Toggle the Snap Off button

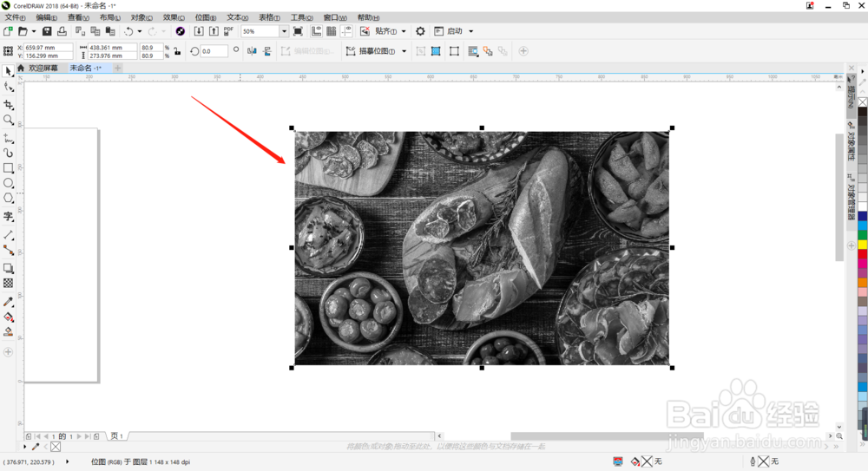365,31
